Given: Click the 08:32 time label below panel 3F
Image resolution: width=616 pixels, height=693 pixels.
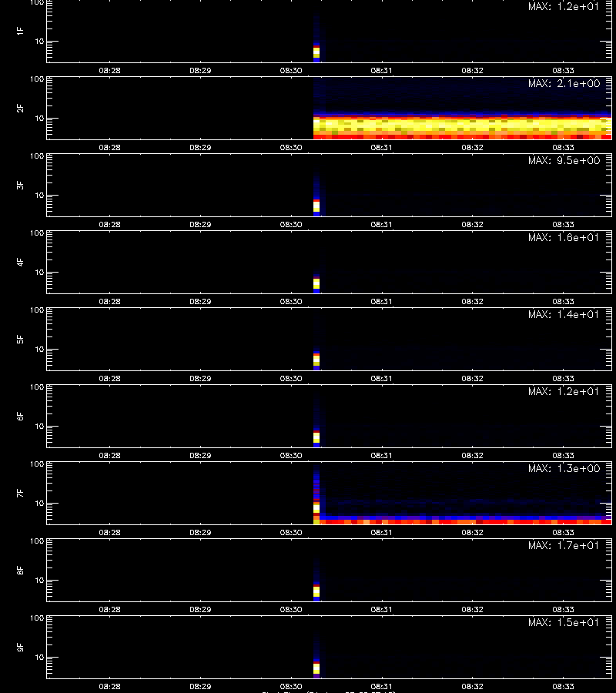Looking at the screenshot, I should (472, 224).
